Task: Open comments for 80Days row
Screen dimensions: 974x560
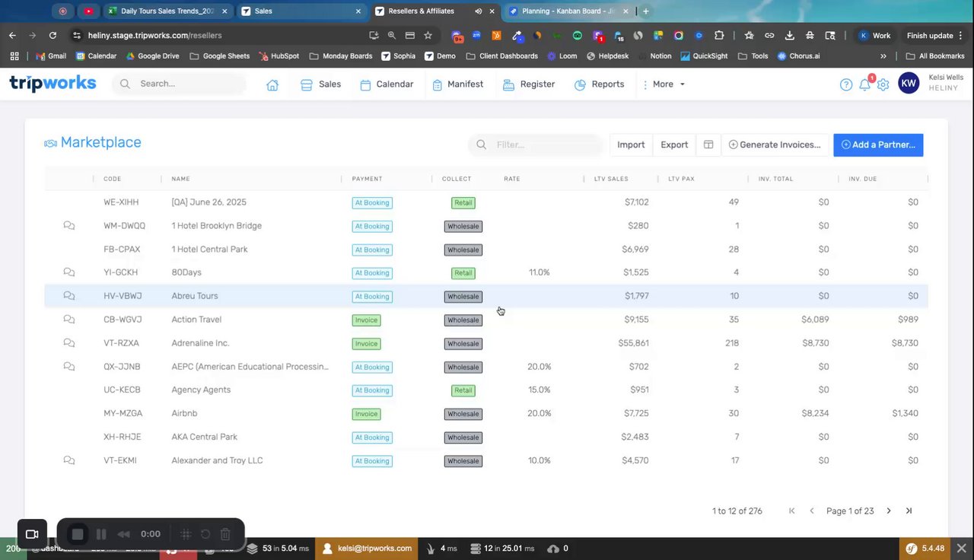Action: pos(69,272)
